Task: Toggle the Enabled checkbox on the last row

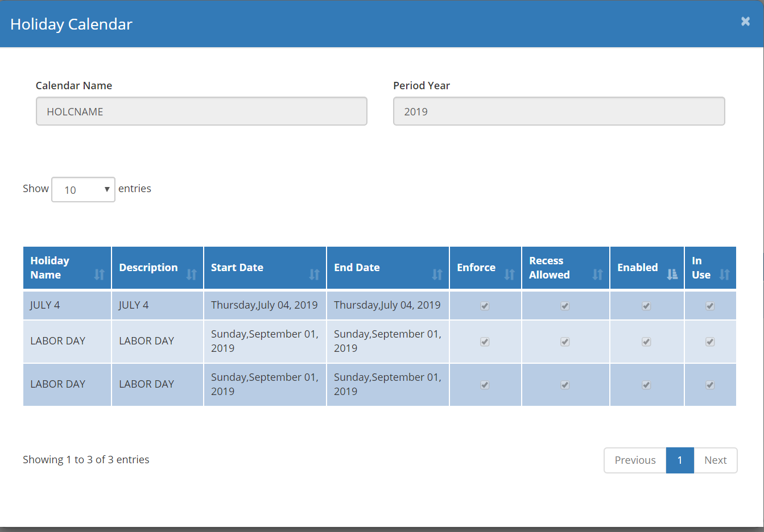Action: [x=646, y=385]
